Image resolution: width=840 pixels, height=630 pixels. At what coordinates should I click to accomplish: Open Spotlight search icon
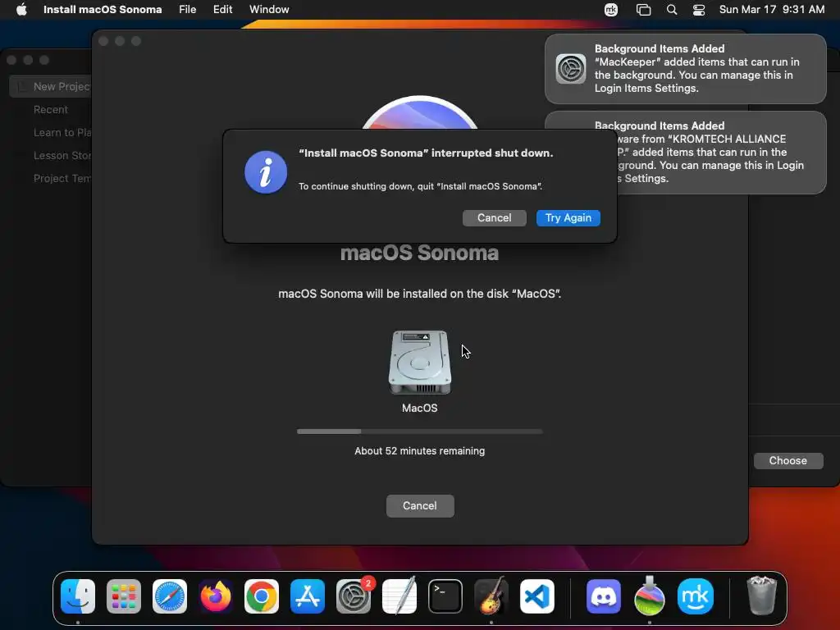pos(671,10)
